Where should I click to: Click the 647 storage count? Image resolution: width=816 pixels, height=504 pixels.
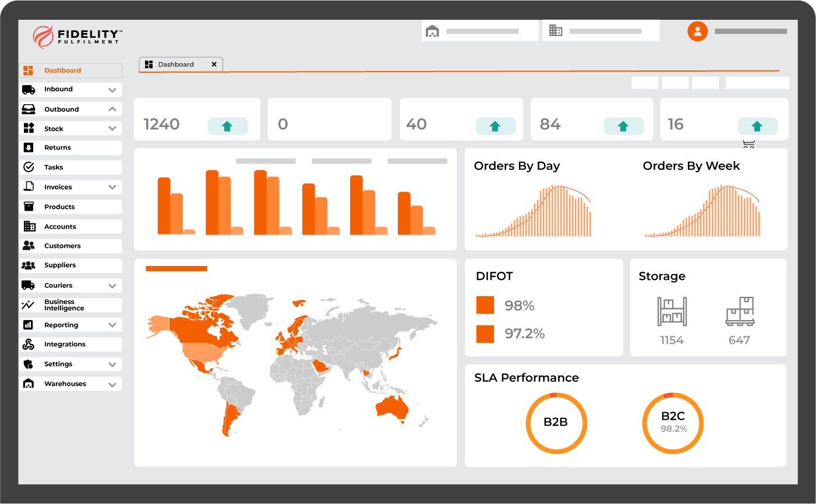pos(740,340)
